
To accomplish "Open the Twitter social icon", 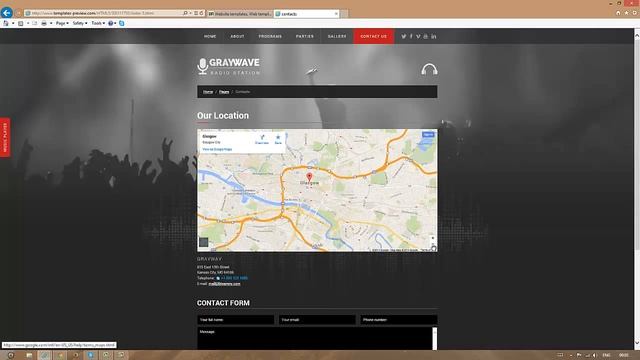I will click(403, 36).
